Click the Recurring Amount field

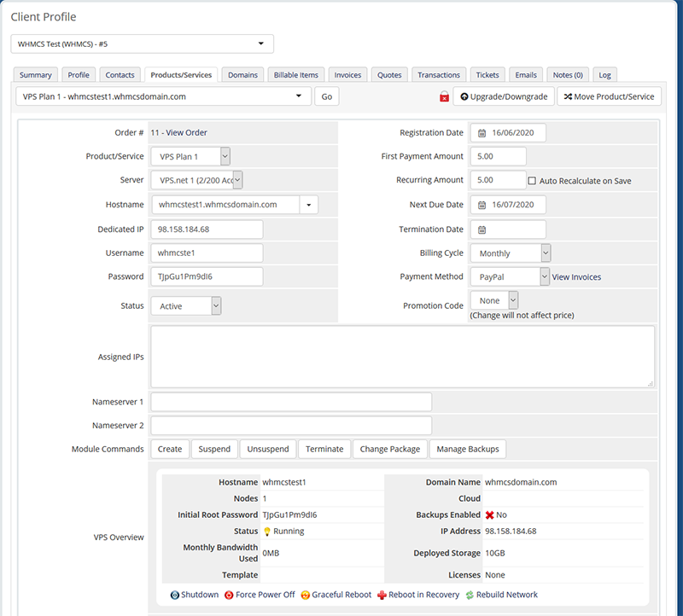pyautogui.click(x=498, y=180)
